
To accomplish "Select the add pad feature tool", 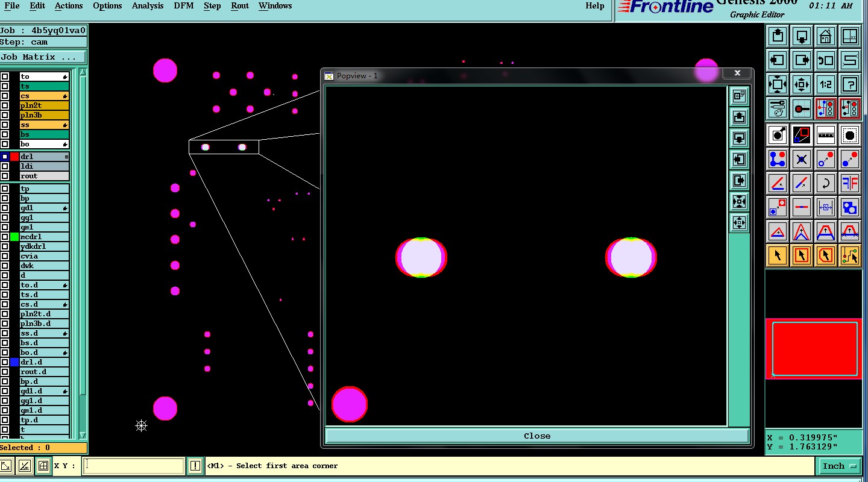I will 778,134.
